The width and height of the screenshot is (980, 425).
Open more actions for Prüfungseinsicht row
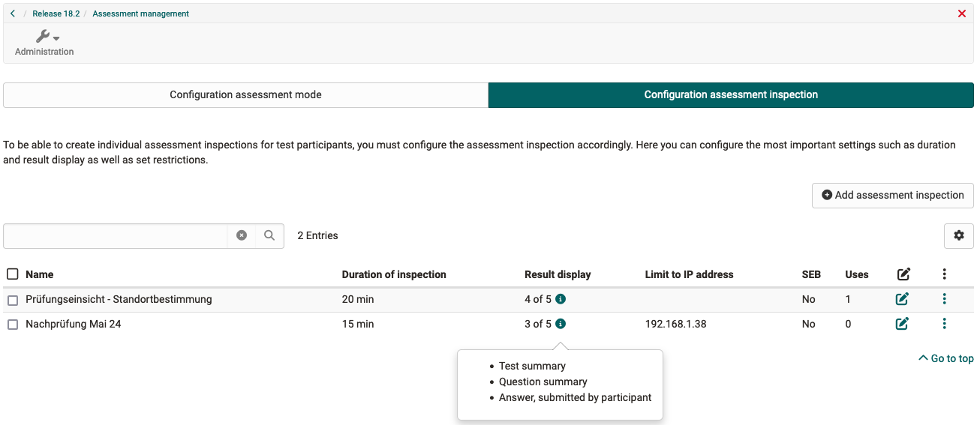pyautogui.click(x=944, y=299)
